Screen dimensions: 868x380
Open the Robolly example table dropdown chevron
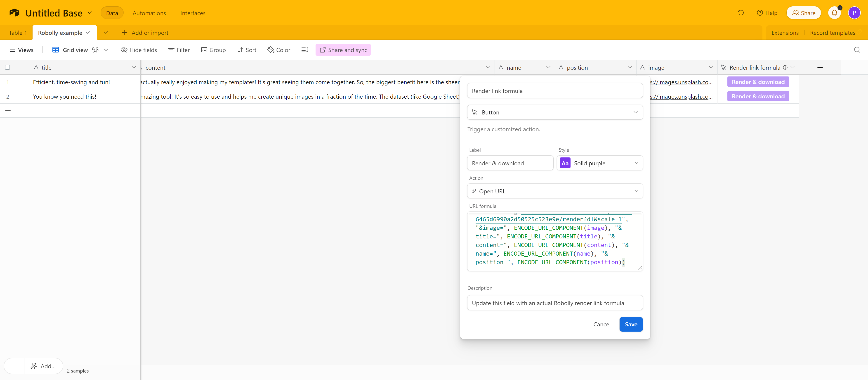pyautogui.click(x=88, y=33)
